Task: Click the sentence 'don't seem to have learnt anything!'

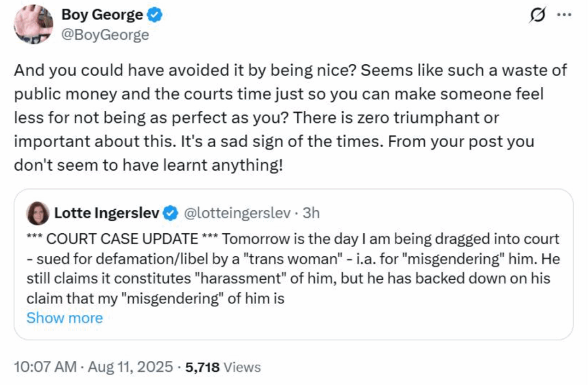Action: click(x=149, y=164)
